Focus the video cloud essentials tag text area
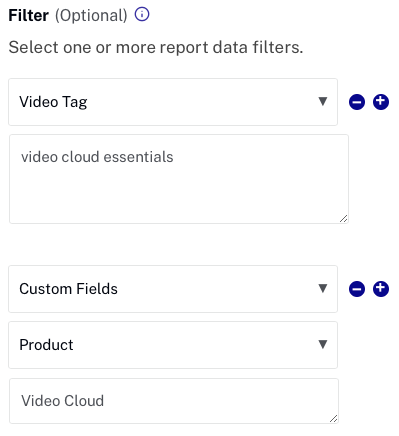Image resolution: width=399 pixels, height=436 pixels. point(179,179)
